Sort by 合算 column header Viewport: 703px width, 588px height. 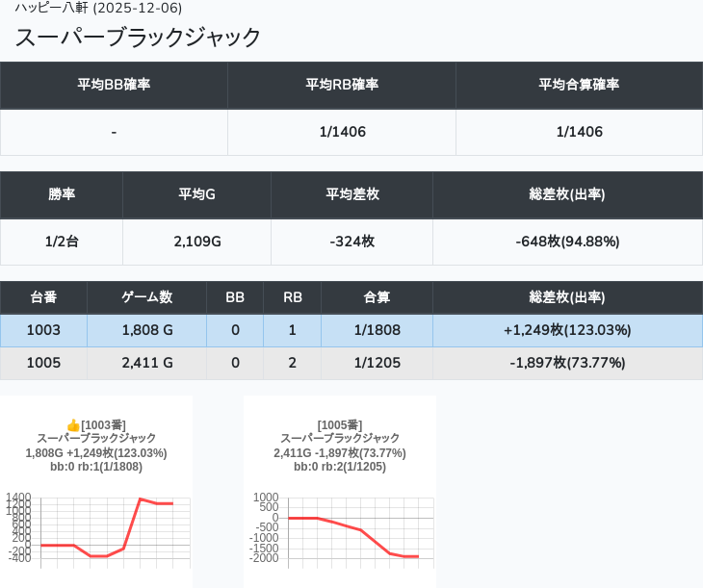pyautogui.click(x=377, y=297)
